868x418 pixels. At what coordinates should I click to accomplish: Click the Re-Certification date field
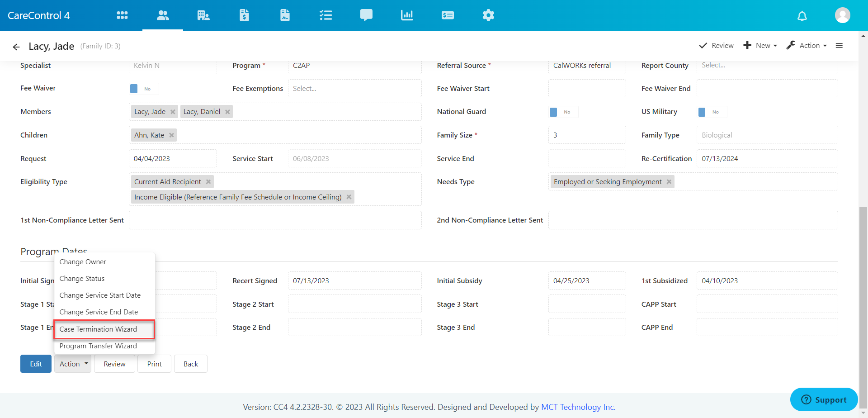click(767, 159)
